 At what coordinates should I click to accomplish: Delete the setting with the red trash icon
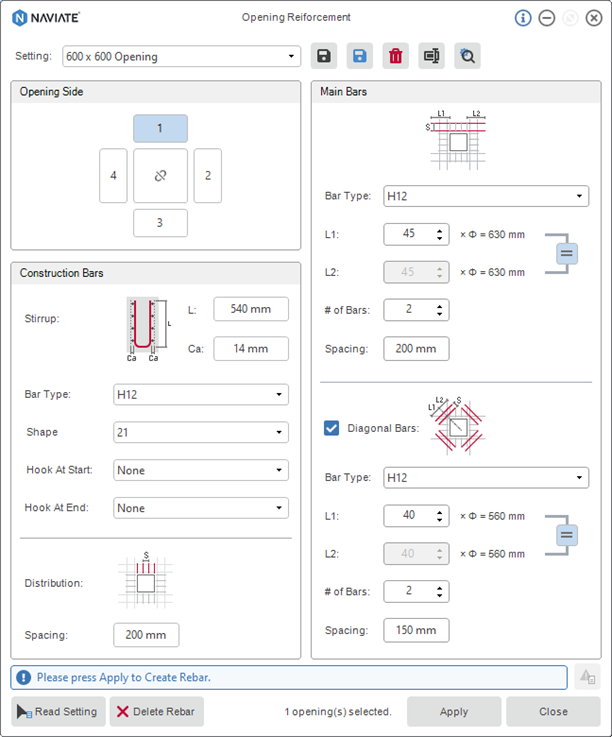click(396, 57)
